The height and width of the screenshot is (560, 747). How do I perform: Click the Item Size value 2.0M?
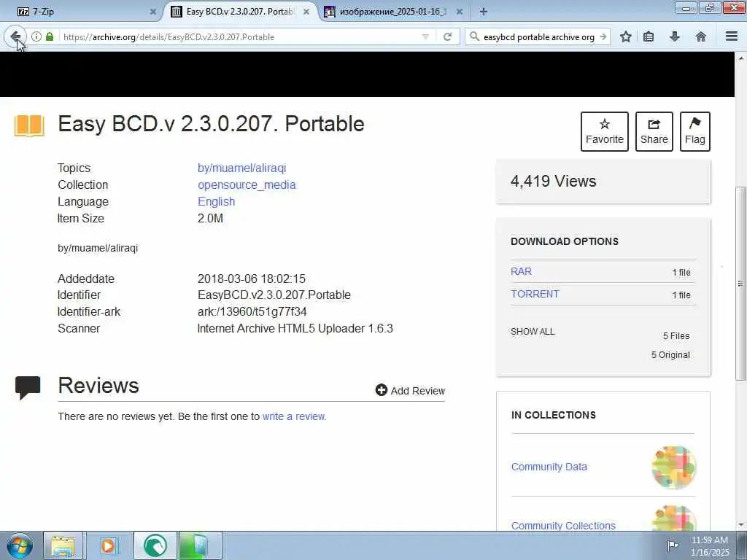tap(210, 218)
